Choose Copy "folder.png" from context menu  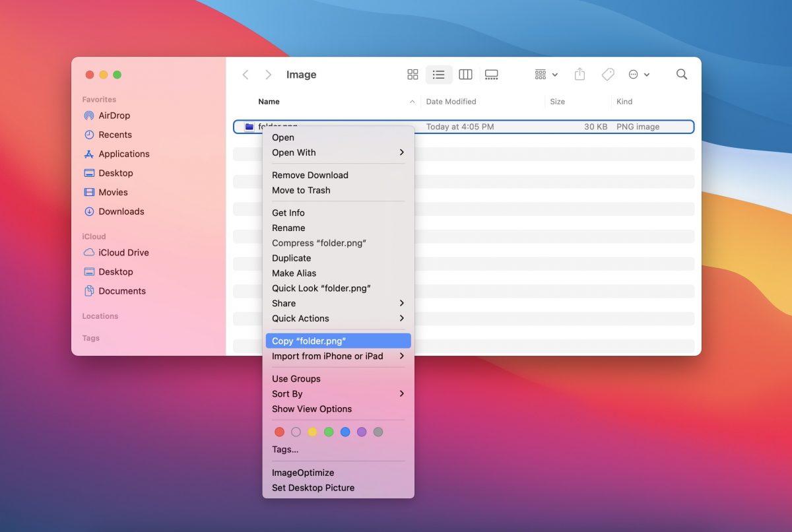click(338, 341)
